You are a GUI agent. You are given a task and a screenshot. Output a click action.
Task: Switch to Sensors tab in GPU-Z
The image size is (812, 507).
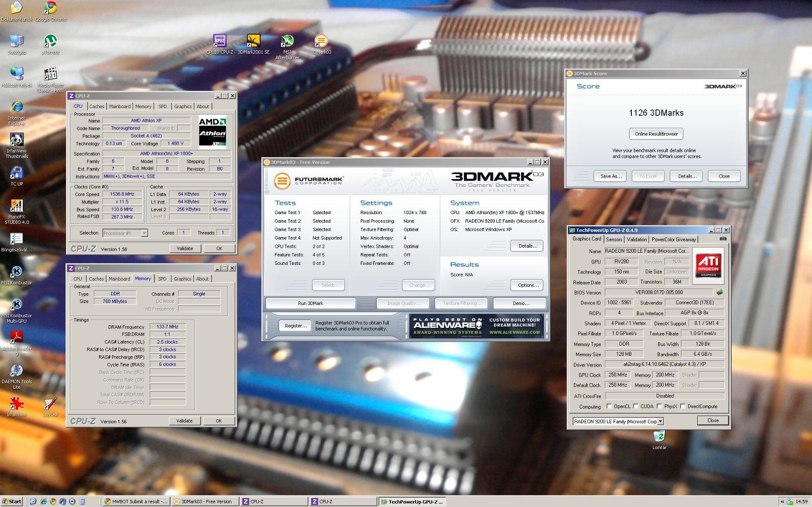614,239
